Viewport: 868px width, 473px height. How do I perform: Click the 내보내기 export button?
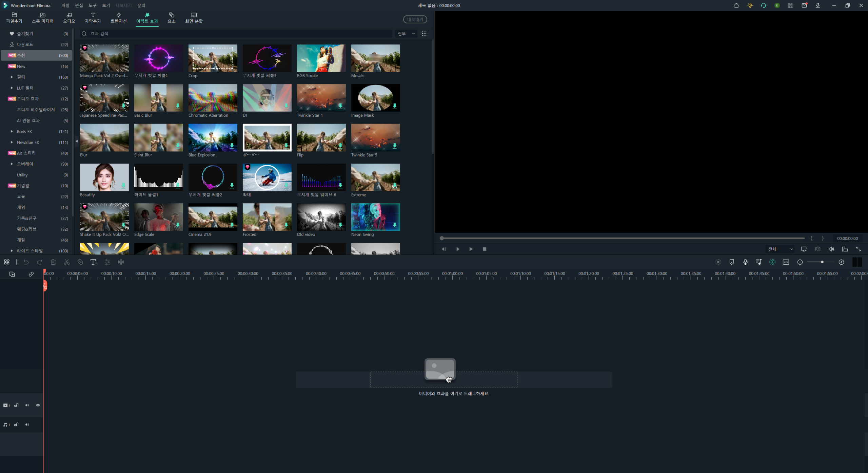click(x=415, y=19)
